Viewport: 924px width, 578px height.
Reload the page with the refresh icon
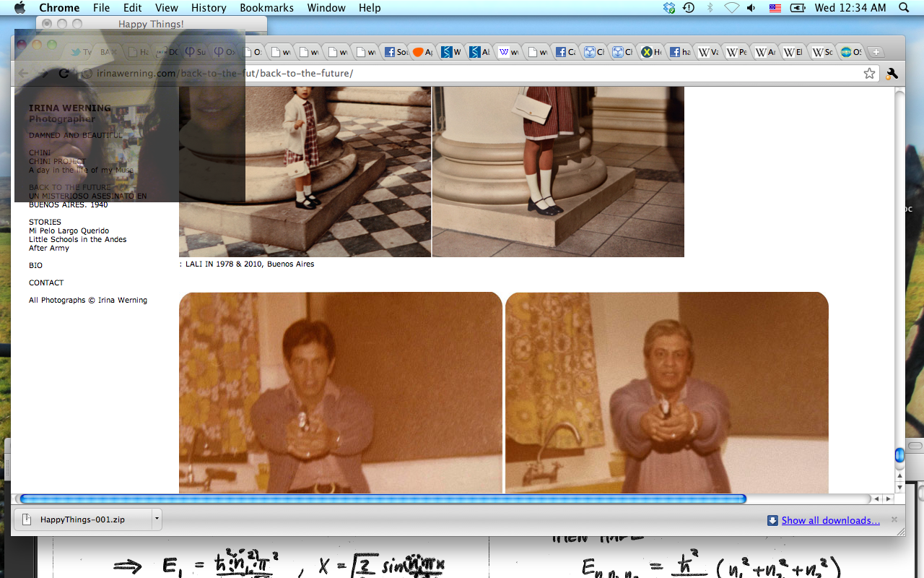click(x=64, y=74)
